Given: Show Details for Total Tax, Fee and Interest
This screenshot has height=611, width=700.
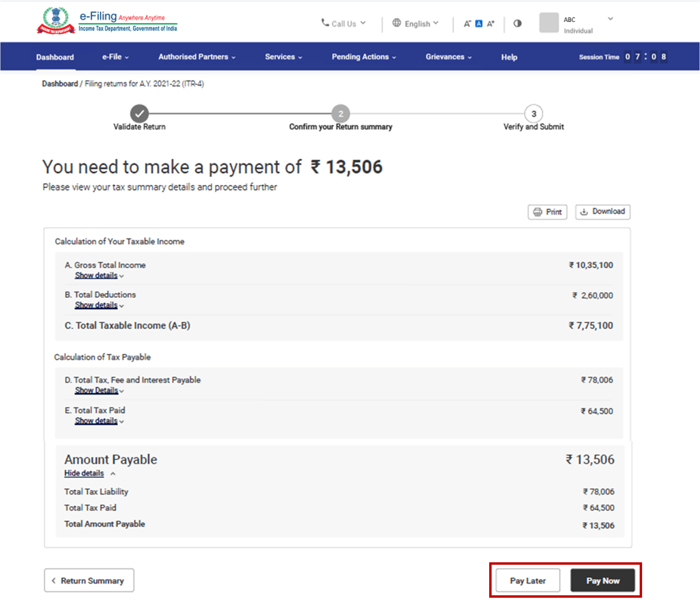Looking at the screenshot, I should tap(99, 390).
